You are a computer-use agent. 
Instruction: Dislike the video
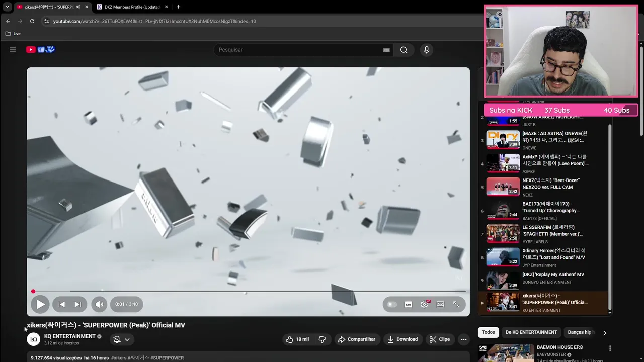tap(322, 339)
